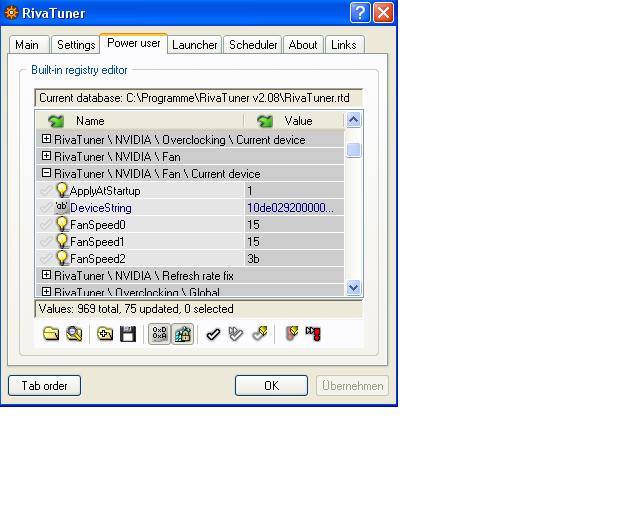Select the FanSpeed0 value 15
Screen dimensions: 640x512
(294, 225)
